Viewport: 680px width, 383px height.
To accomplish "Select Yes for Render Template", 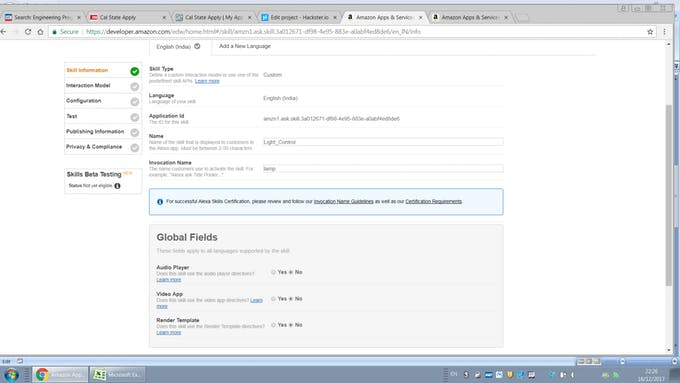I will click(273, 325).
